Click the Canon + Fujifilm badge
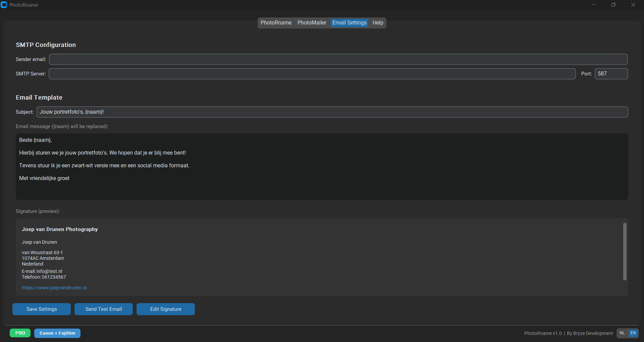 (x=57, y=333)
